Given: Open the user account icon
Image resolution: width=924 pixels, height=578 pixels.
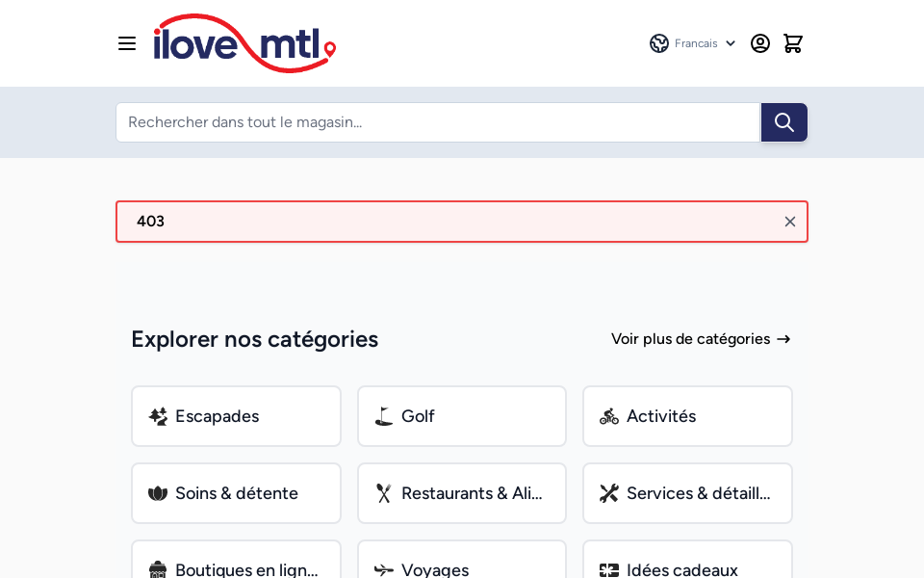Looking at the screenshot, I should point(760,43).
